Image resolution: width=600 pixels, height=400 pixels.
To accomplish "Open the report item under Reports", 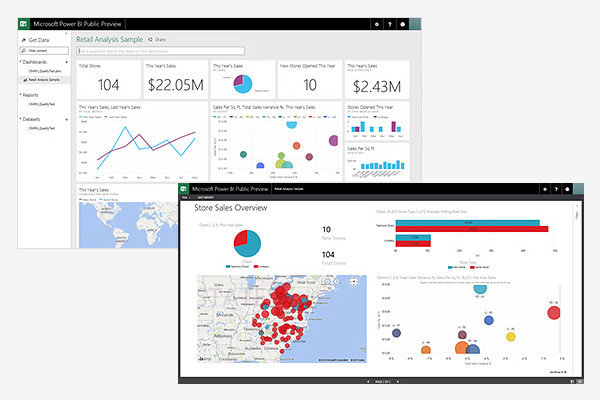I will coord(42,104).
